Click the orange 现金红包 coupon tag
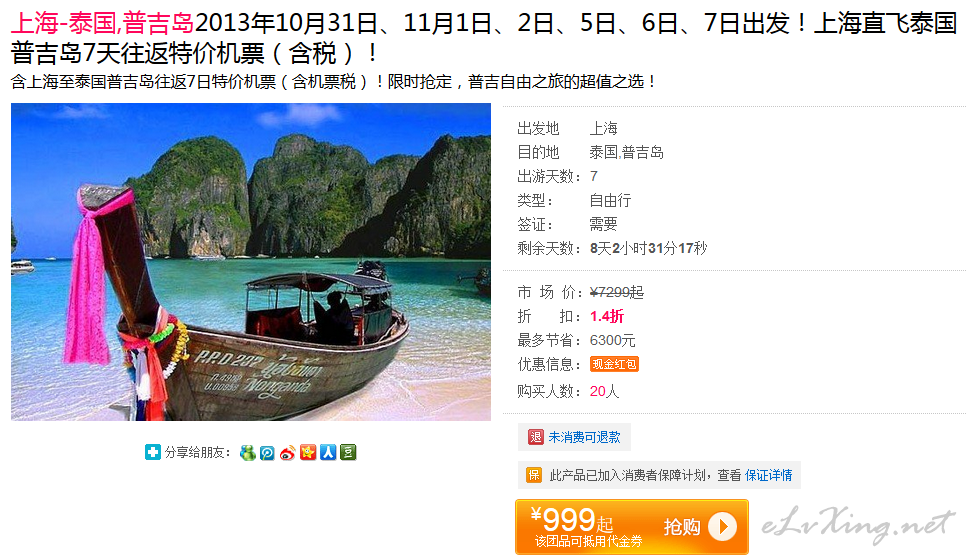This screenshot has width=966, height=558. point(614,364)
